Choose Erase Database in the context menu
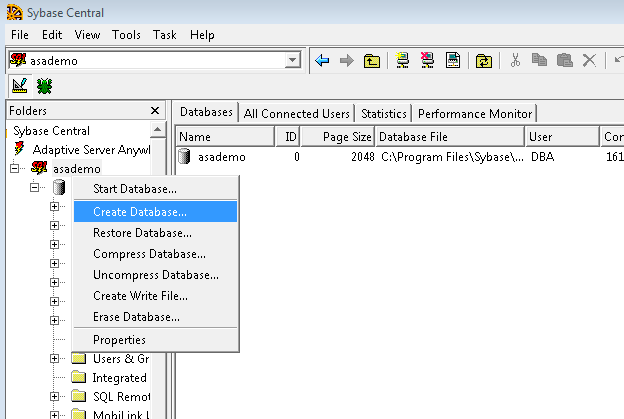This screenshot has height=419, width=624. (136, 317)
